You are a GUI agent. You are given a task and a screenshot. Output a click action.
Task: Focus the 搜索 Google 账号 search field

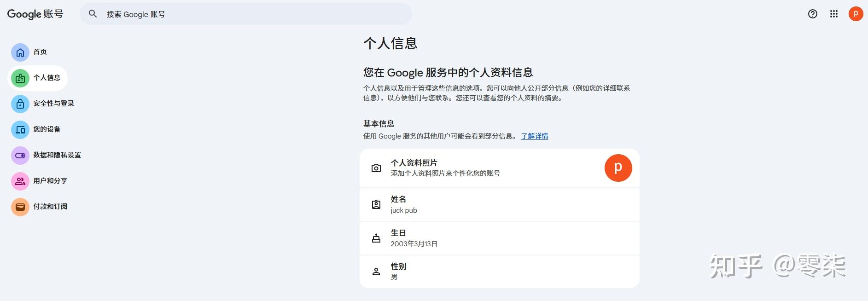(253, 14)
